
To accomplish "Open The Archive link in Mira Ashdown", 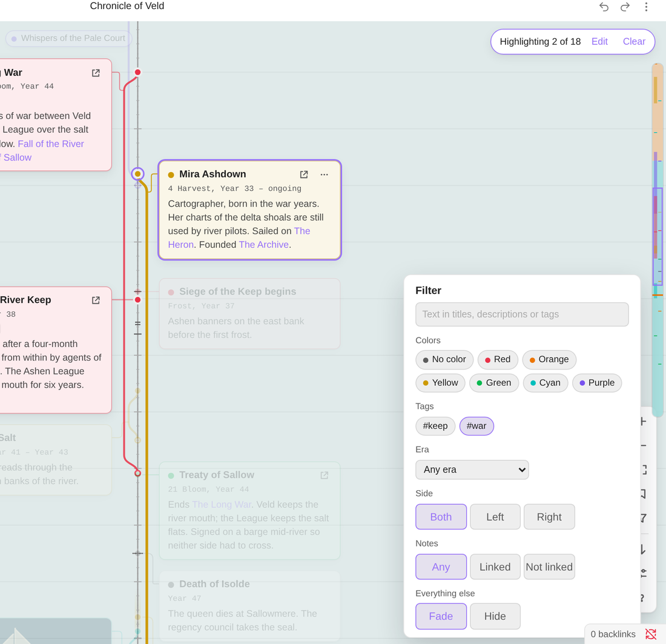I will [x=264, y=244].
